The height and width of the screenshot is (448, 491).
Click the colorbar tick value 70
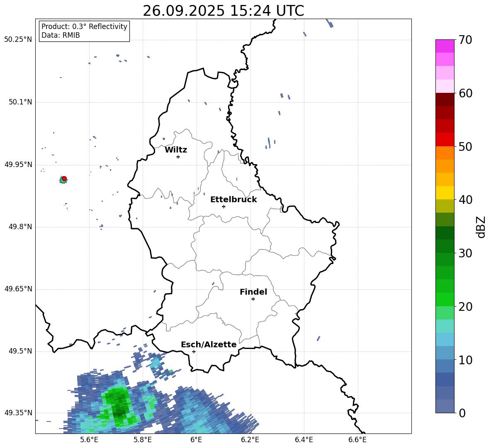[465, 40]
